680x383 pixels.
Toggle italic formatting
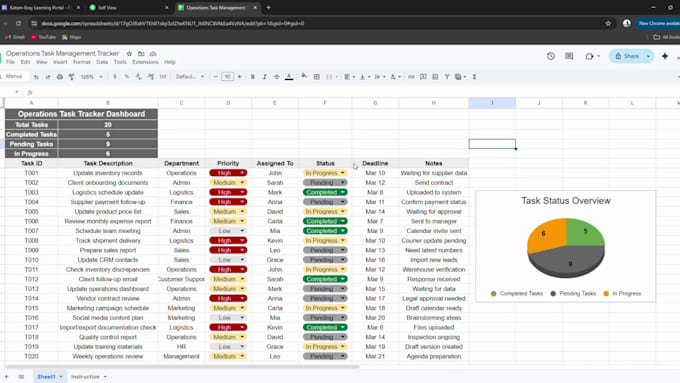(x=265, y=77)
